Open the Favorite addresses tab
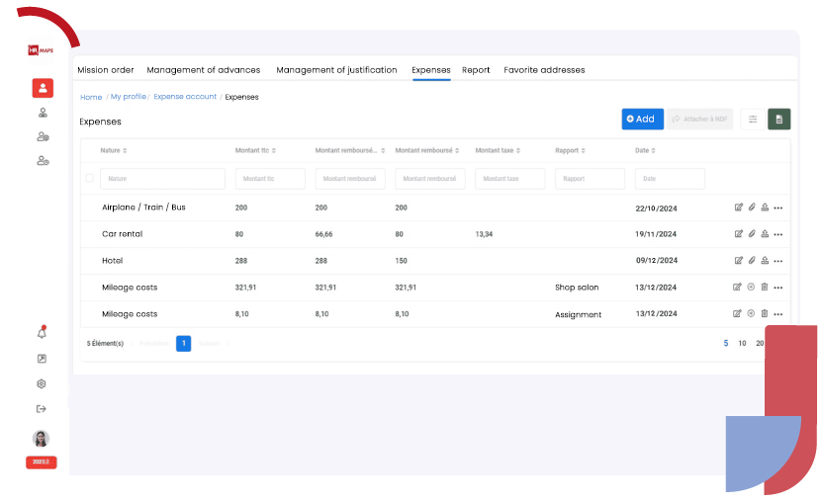Viewport: 823px width, 504px height. [x=544, y=70]
